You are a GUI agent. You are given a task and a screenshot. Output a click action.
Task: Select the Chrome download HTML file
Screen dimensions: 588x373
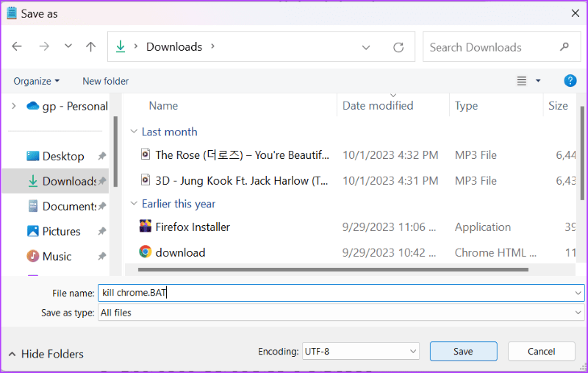pos(180,252)
